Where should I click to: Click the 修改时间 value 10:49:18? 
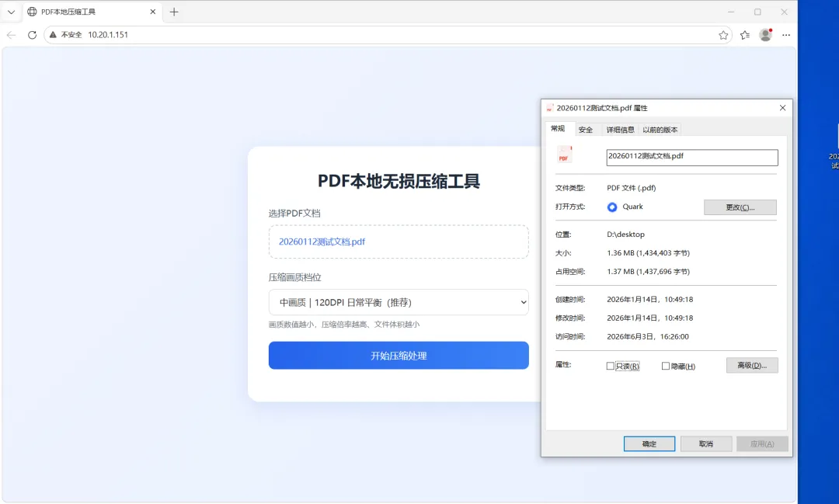point(649,318)
